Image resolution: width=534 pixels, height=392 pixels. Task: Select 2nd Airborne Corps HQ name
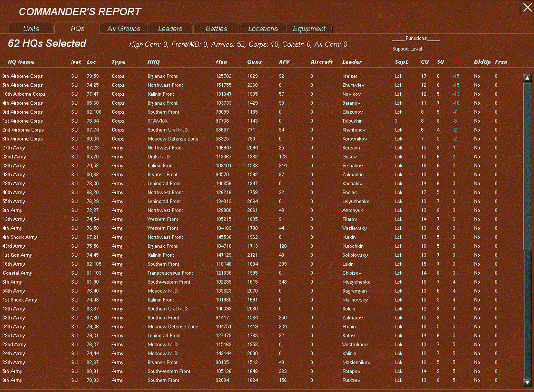coord(23,129)
